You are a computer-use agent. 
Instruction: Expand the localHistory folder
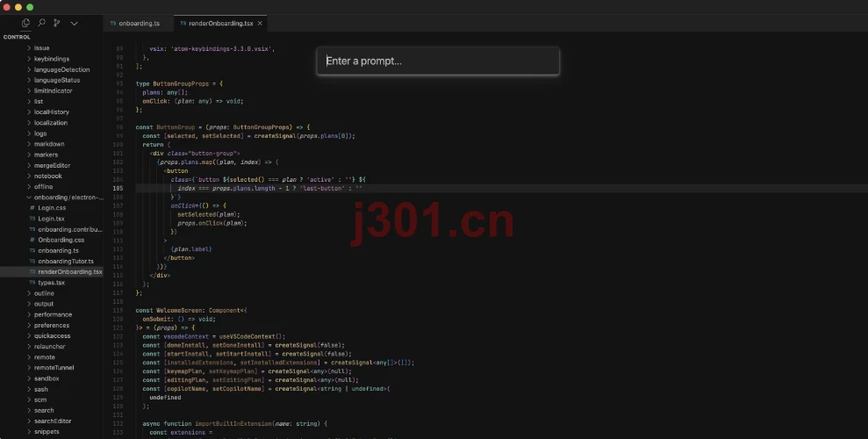tap(52, 112)
